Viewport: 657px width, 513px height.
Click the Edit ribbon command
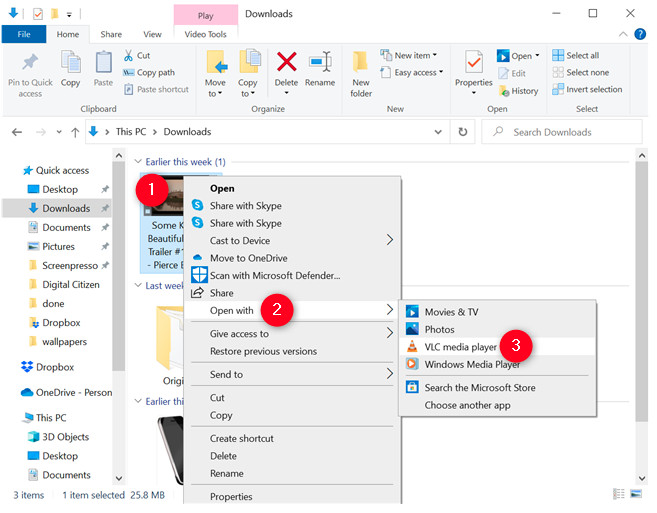pyautogui.click(x=512, y=73)
